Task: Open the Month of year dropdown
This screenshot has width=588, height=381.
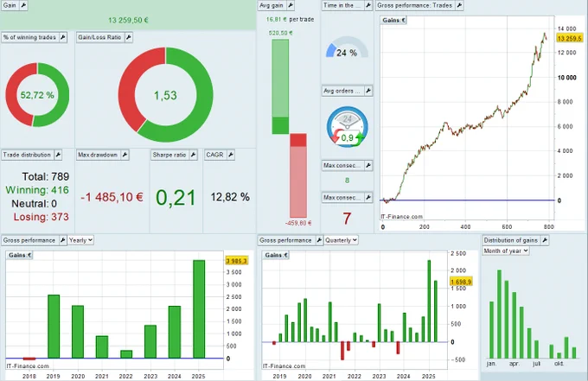Action: (506, 251)
